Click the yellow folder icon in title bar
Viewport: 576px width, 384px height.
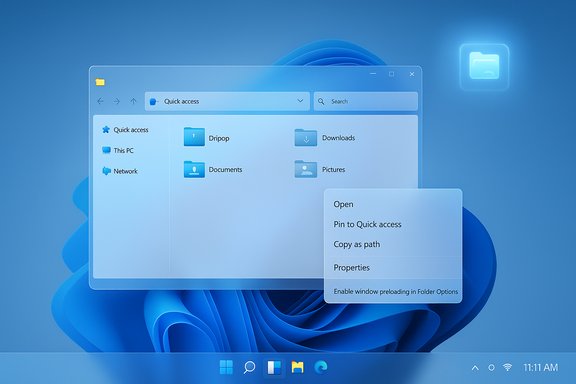(x=100, y=82)
